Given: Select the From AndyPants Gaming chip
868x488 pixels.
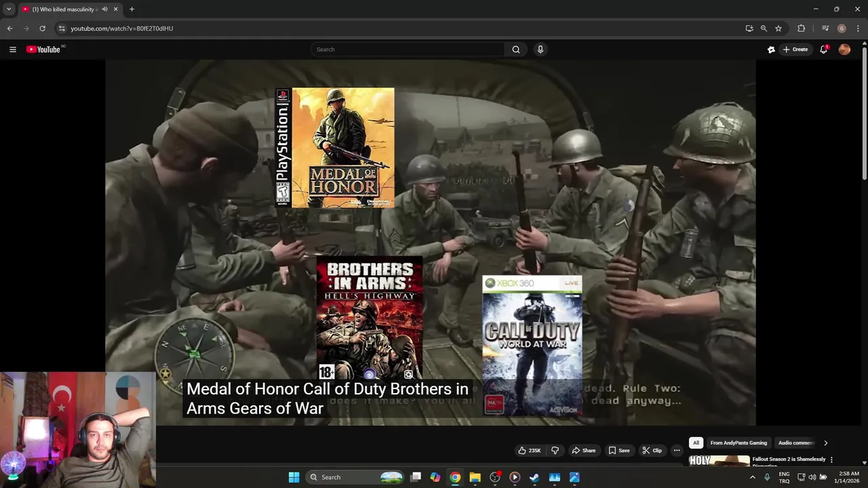Looking at the screenshot, I should (x=738, y=443).
